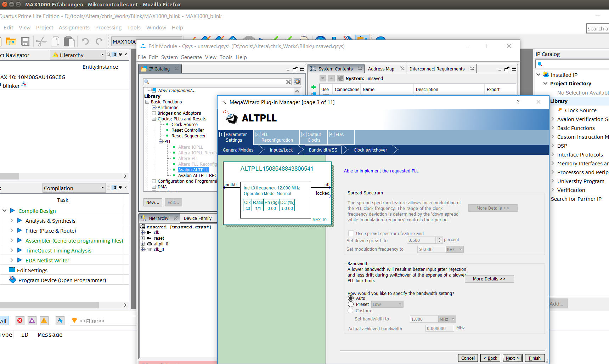Image resolution: width=609 pixels, height=364 pixels.
Task: Expand the TimeQuest Timing Analysis chevron
Action: 12,250
